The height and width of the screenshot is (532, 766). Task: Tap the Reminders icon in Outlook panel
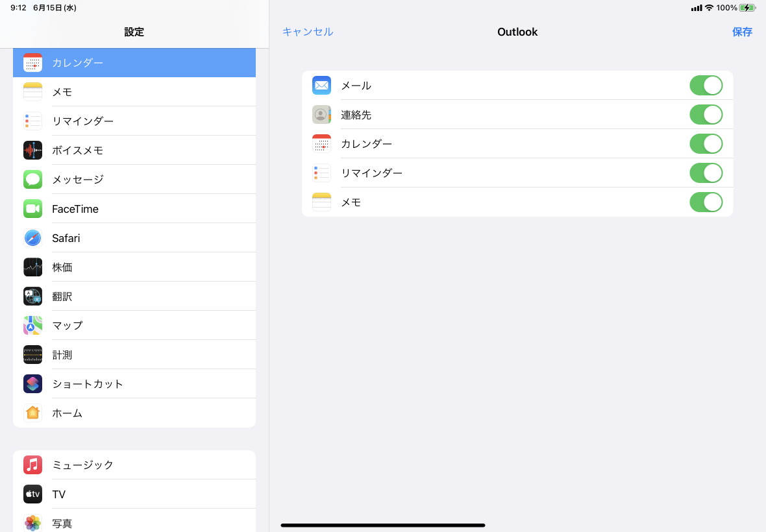click(321, 173)
